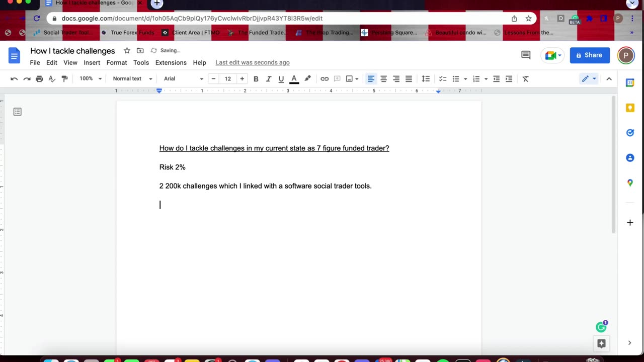Open Google Maps side panel icon
Screen dimensions: 644x362
(630, 183)
